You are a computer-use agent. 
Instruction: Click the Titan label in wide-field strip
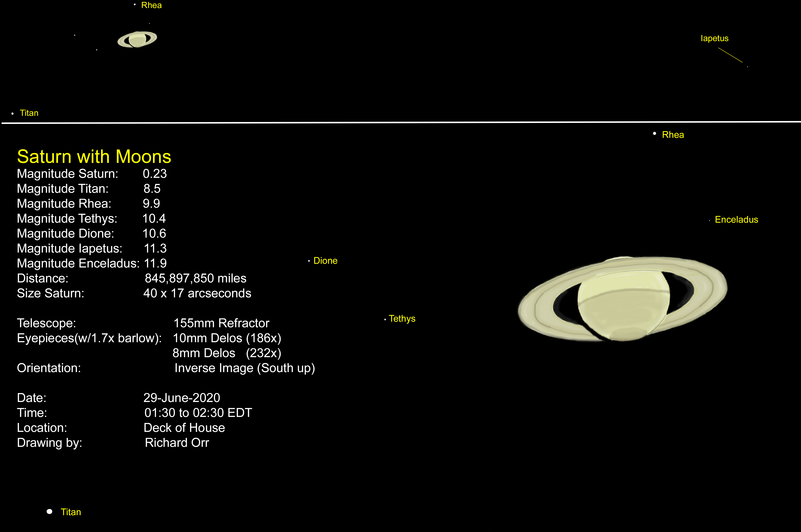(29, 113)
